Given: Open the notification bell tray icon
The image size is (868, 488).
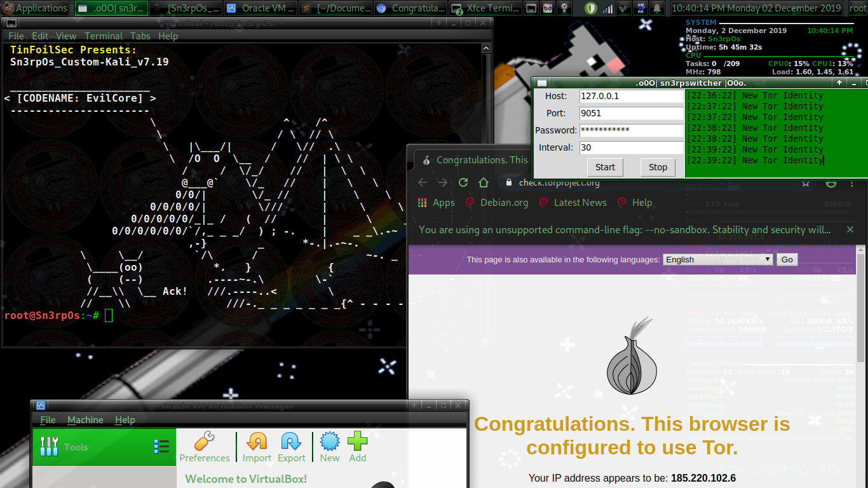Looking at the screenshot, I should click(657, 8).
